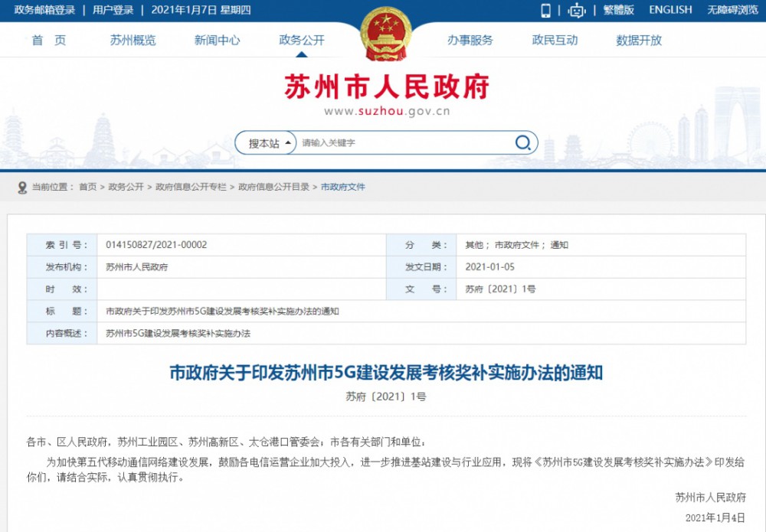Click the magnifier search icon
The image size is (766, 532).
pos(522,143)
